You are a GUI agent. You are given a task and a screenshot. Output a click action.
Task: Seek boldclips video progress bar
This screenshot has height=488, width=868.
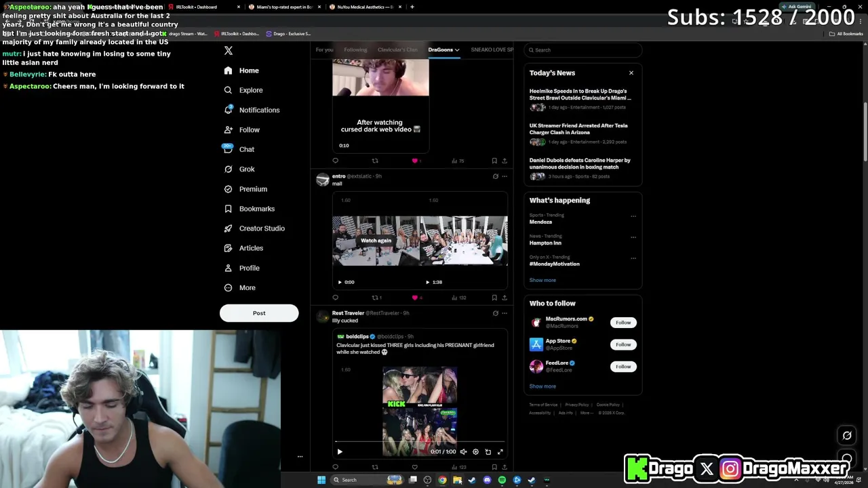pyautogui.click(x=420, y=441)
